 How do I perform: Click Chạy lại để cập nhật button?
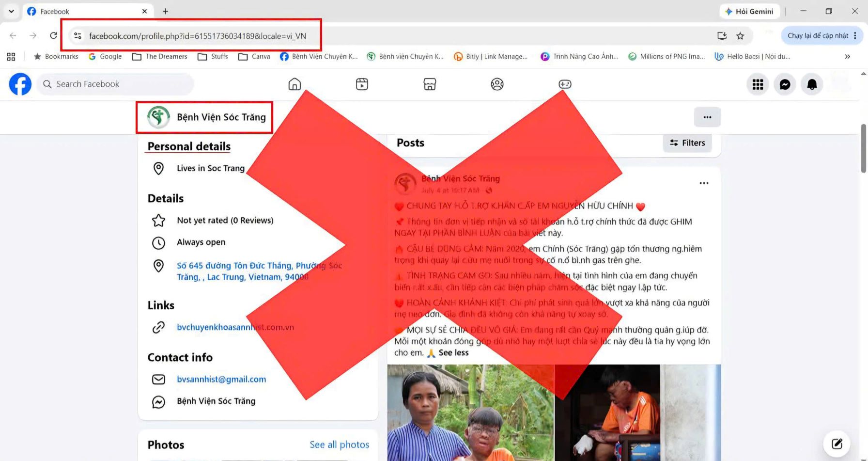click(818, 35)
